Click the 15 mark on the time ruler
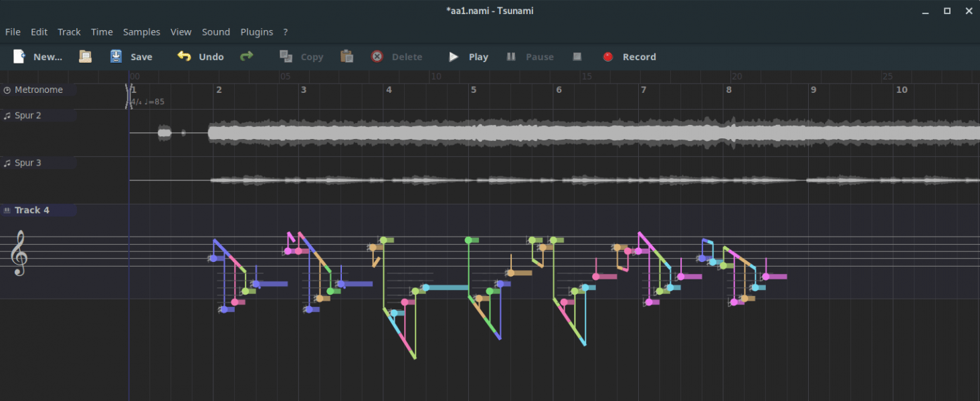 587,76
